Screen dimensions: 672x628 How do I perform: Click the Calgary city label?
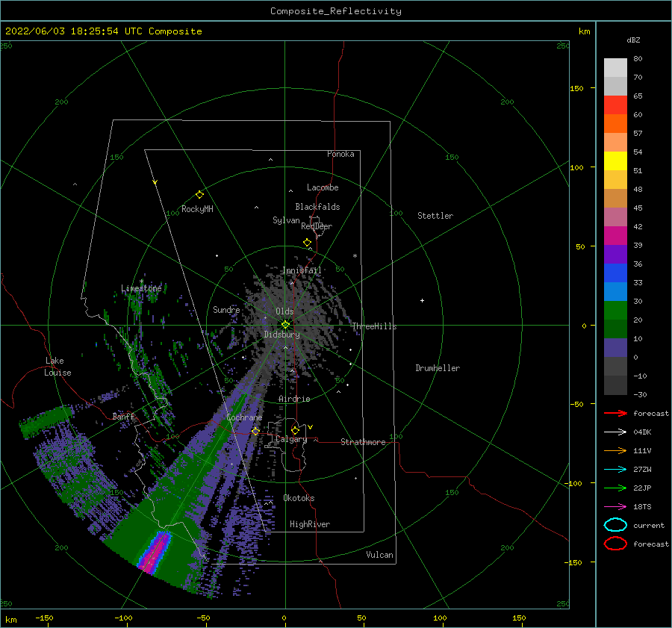291,439
